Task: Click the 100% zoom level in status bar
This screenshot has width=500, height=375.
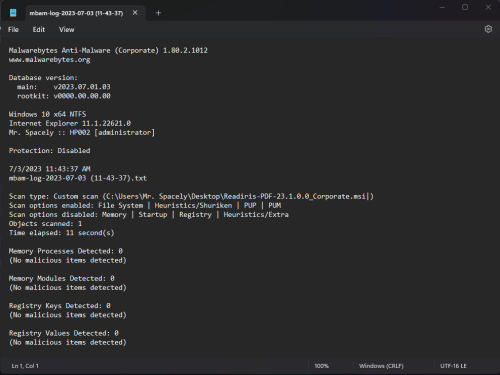Action: pyautogui.click(x=321, y=366)
